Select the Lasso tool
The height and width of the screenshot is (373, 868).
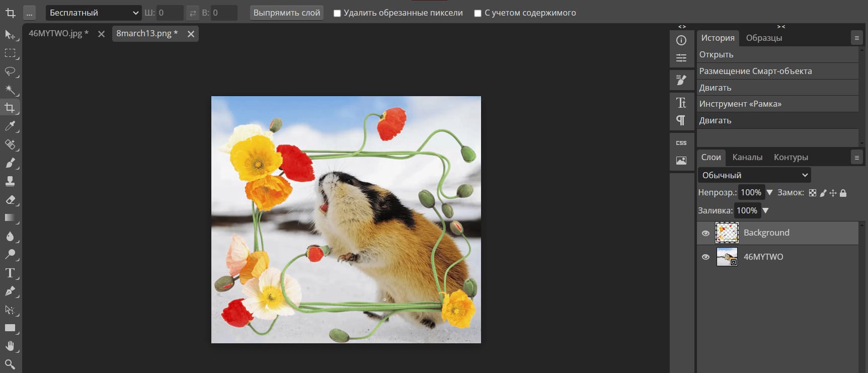10,71
